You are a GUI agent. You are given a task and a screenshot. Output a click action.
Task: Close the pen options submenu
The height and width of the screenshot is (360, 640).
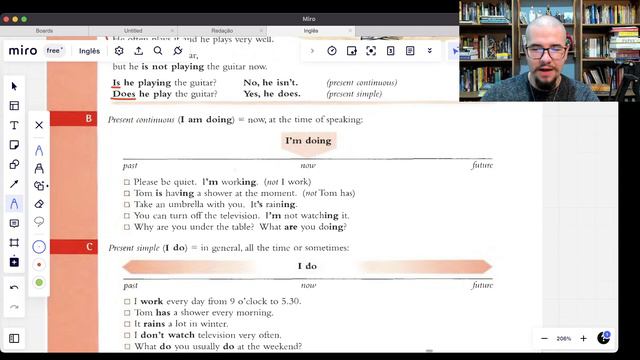pyautogui.click(x=39, y=125)
